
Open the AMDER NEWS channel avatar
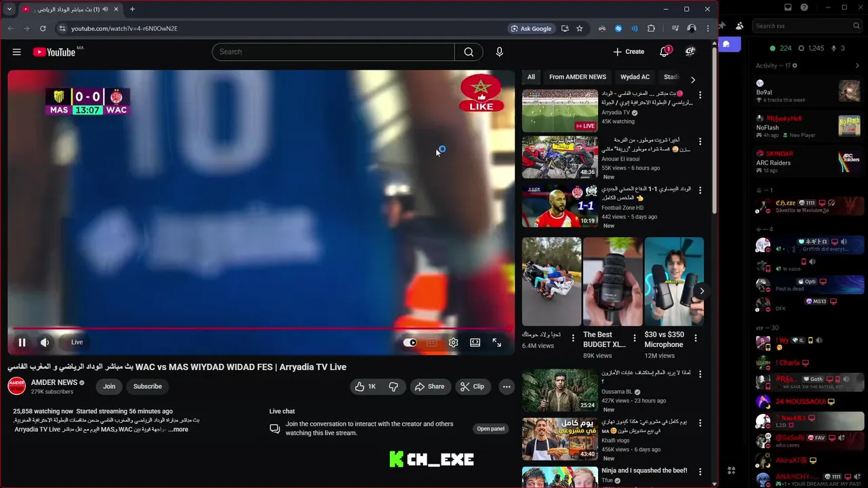pos(17,386)
